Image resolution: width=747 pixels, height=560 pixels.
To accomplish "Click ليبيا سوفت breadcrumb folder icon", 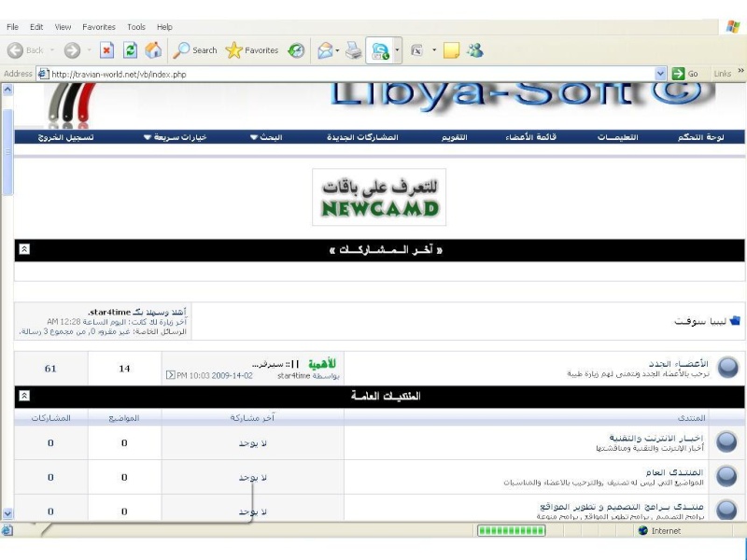I will (735, 320).
